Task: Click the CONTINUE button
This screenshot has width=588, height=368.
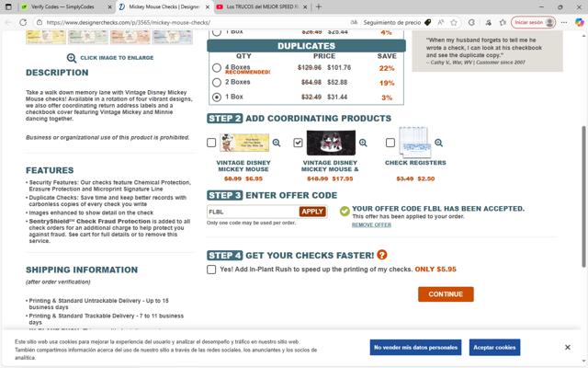Action: point(446,294)
